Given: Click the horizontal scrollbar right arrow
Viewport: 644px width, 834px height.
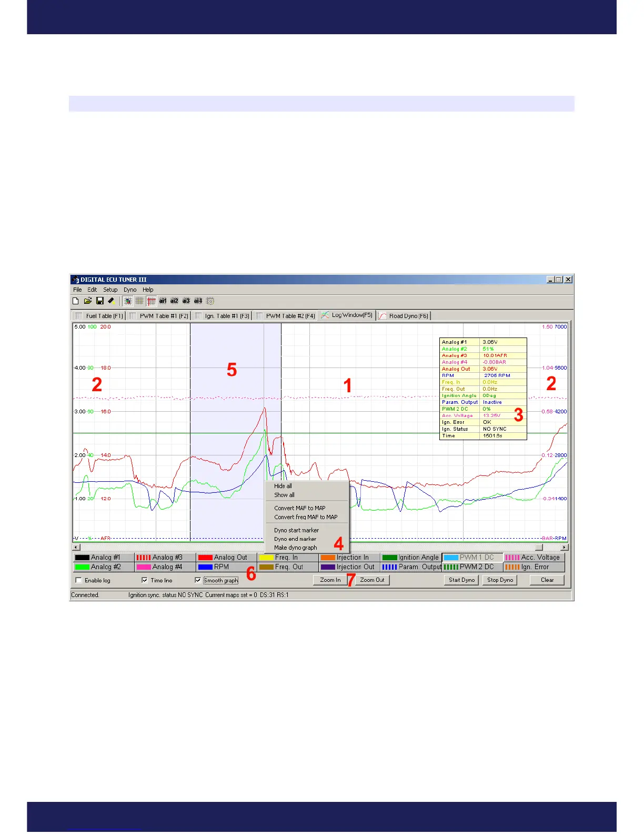Looking at the screenshot, I should point(564,548).
